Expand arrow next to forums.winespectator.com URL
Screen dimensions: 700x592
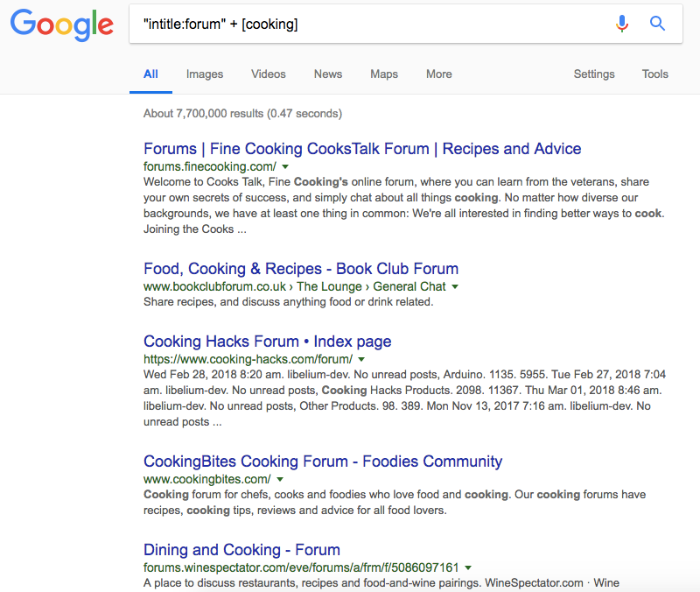pyautogui.click(x=468, y=567)
